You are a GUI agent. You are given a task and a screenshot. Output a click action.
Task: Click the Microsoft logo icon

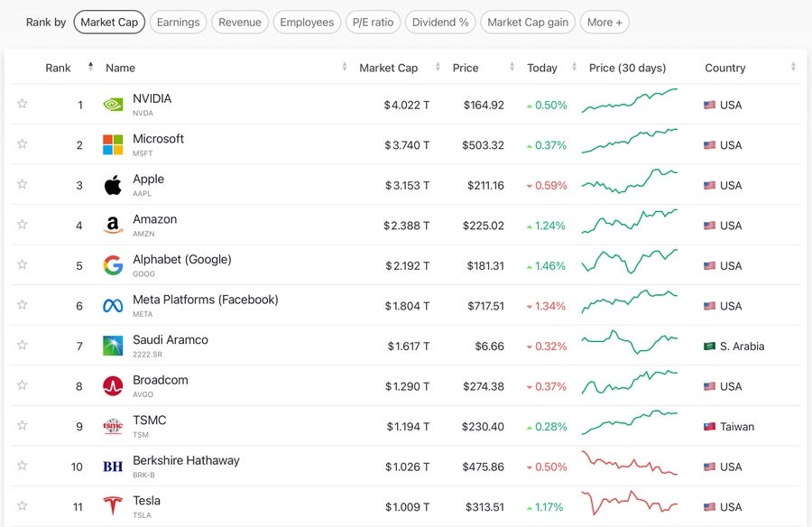coord(113,144)
